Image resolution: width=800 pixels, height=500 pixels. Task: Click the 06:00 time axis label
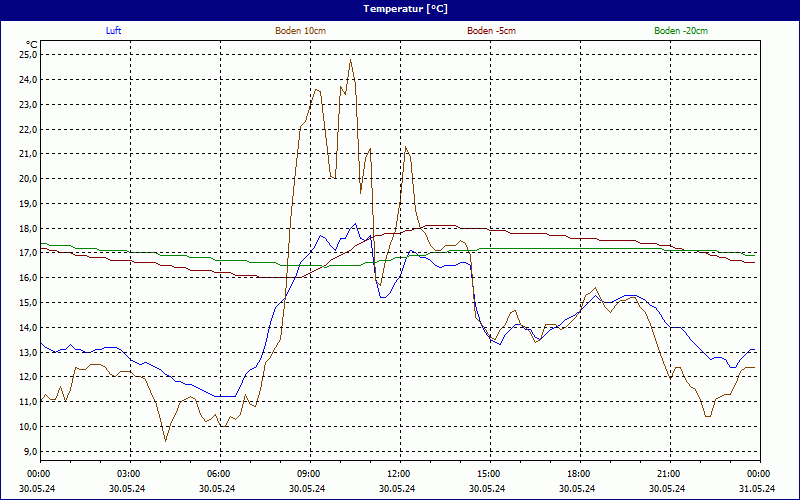pos(219,474)
